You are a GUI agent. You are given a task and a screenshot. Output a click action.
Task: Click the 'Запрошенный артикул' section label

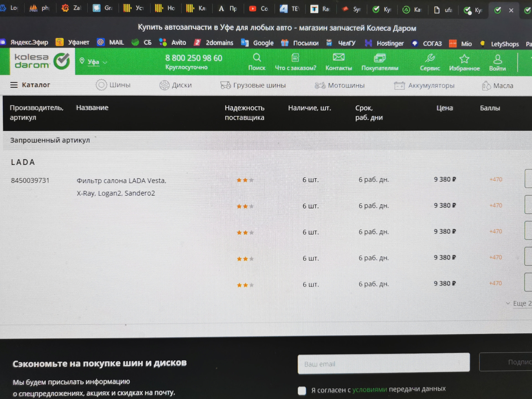point(50,140)
